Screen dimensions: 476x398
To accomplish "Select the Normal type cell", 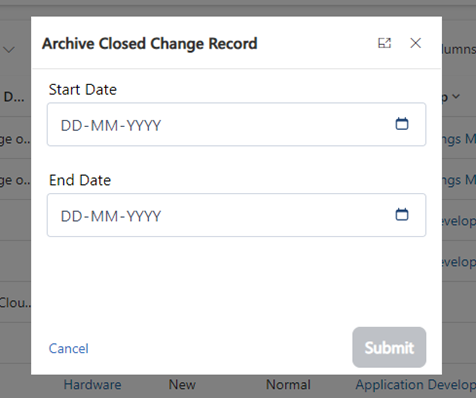I will click(288, 385).
